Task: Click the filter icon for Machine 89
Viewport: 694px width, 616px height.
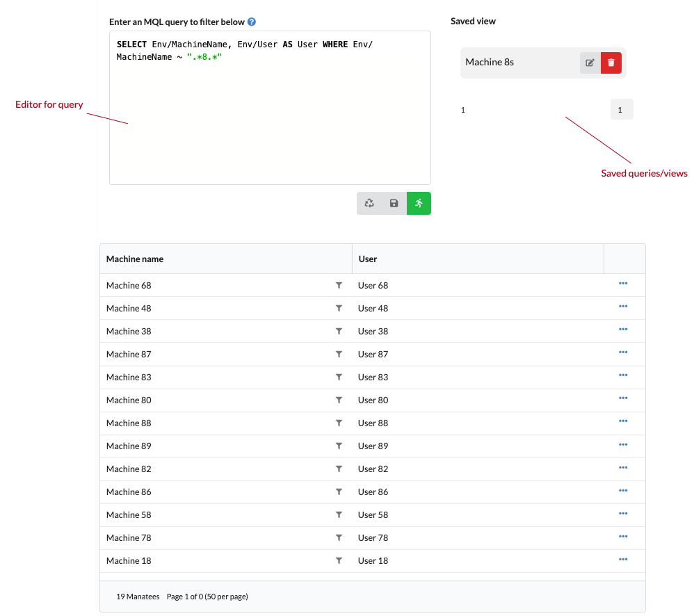Action: (339, 446)
